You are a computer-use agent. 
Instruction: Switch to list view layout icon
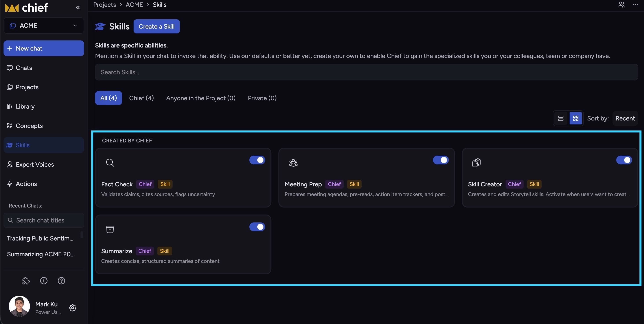tap(561, 118)
